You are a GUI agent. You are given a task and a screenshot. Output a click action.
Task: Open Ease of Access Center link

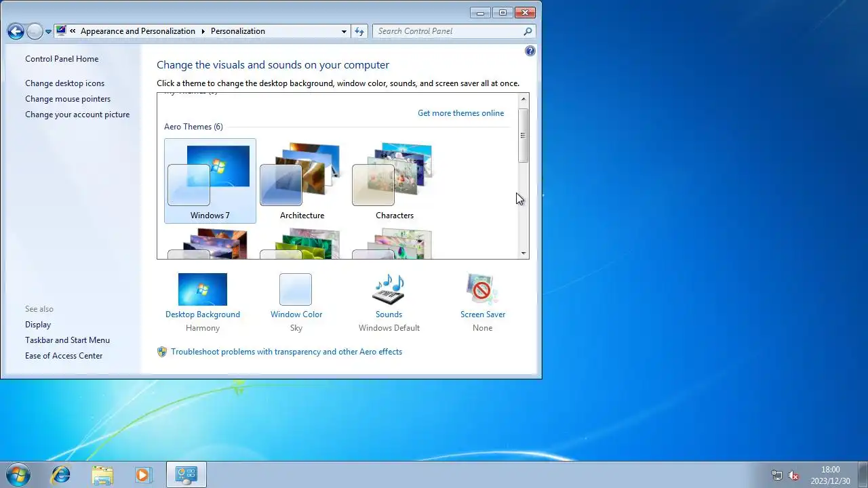(64, 356)
